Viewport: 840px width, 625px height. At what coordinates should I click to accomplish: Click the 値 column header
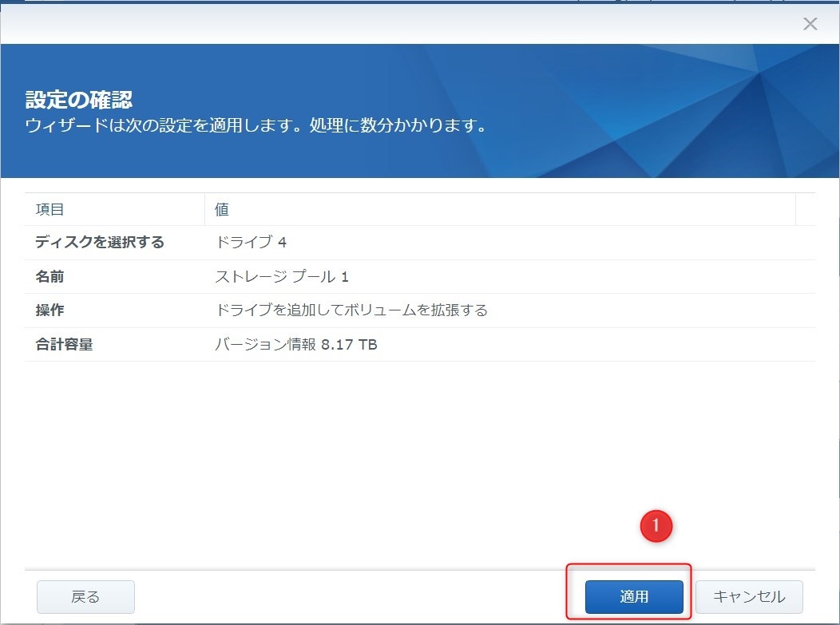222,209
